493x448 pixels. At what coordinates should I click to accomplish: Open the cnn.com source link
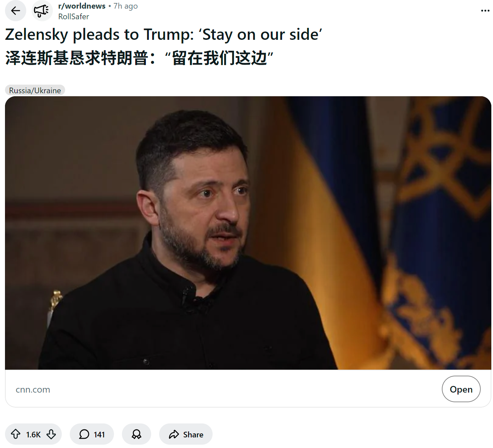[33, 390]
